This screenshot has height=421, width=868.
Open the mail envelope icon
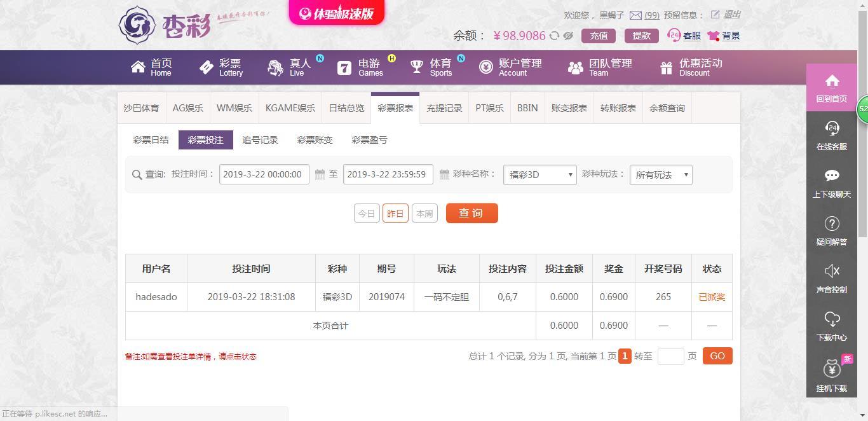[635, 15]
